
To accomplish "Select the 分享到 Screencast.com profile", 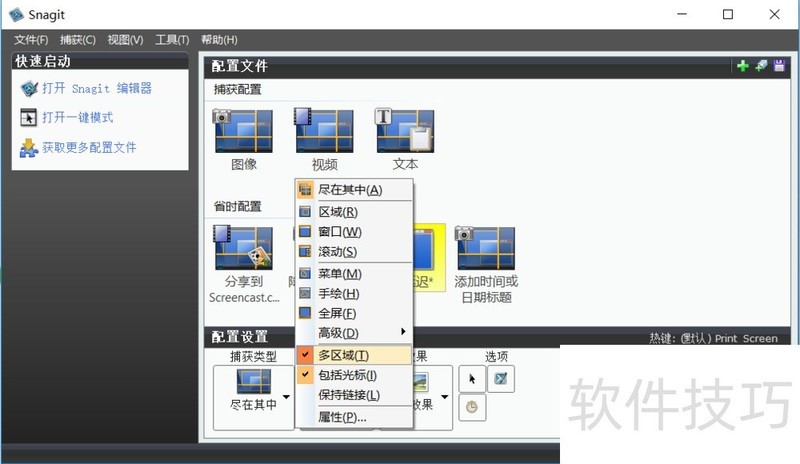I will pos(244,265).
